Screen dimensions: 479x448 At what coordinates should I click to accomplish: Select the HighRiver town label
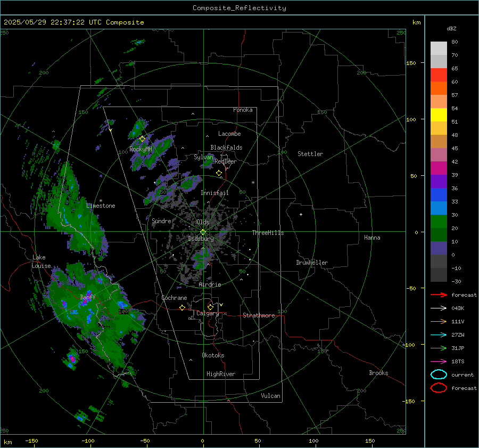point(221,374)
